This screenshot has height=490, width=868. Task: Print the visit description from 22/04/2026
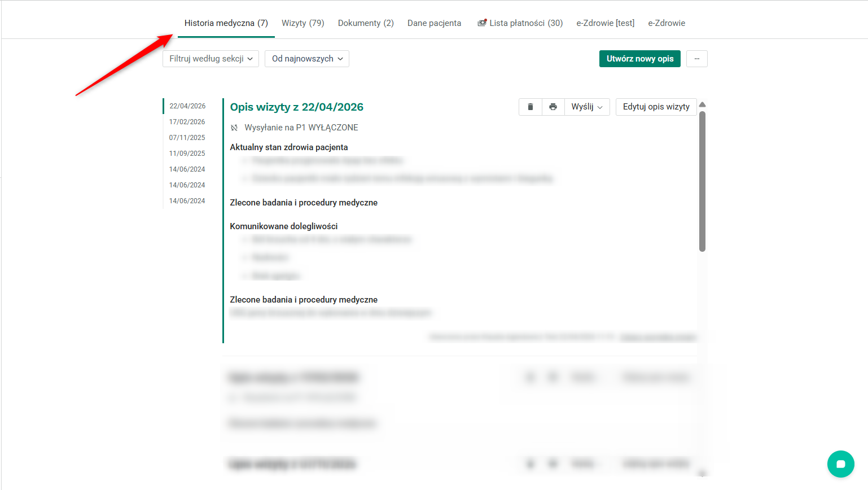(553, 107)
